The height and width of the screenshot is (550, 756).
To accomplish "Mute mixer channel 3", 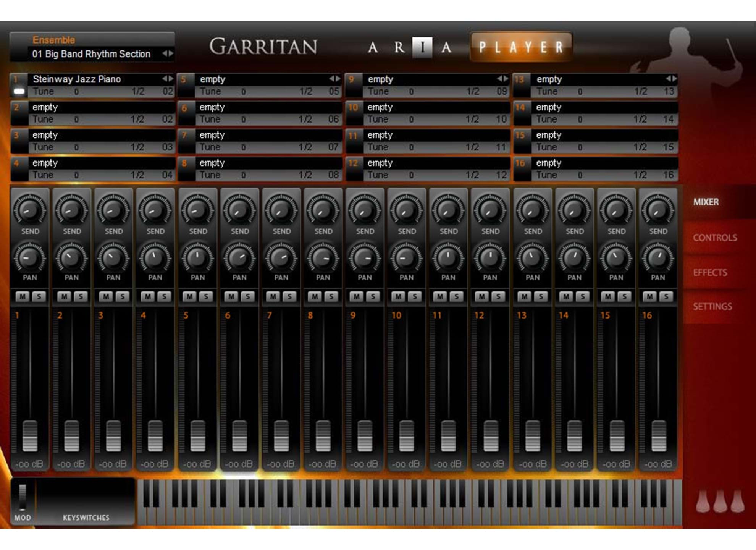I will pyautogui.click(x=106, y=296).
